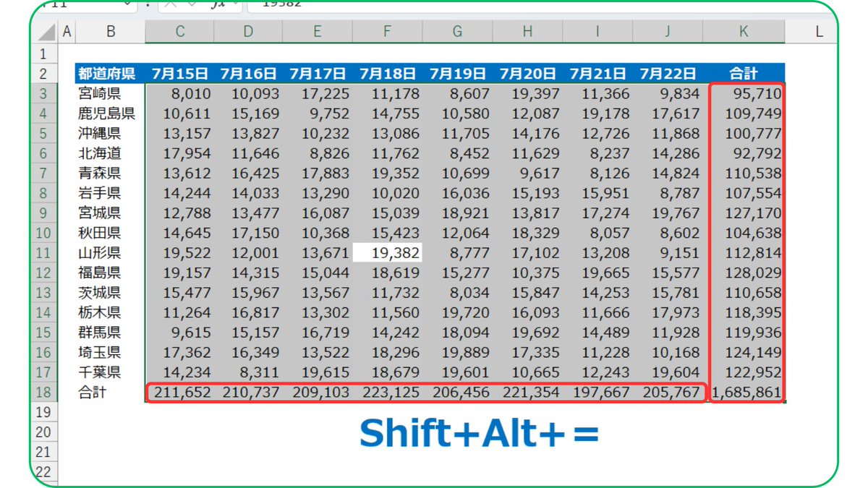Select column H header

point(527,31)
